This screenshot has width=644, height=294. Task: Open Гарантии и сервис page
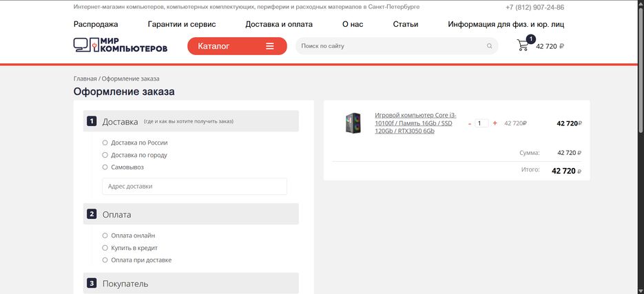tap(182, 24)
